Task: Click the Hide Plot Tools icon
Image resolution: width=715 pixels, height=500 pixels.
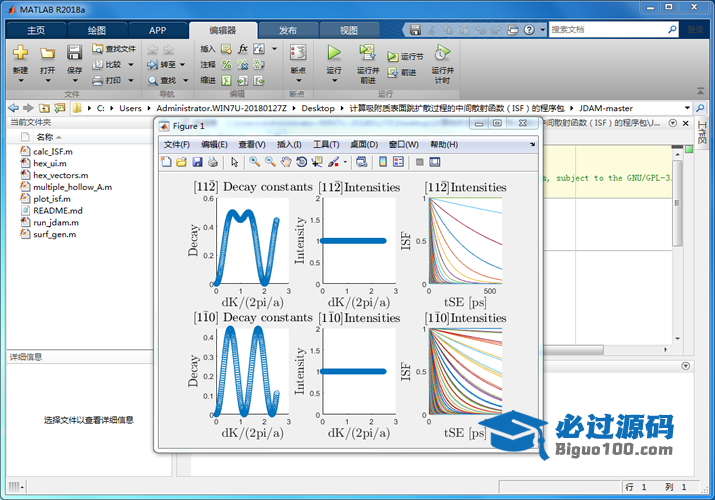Action: (420, 162)
